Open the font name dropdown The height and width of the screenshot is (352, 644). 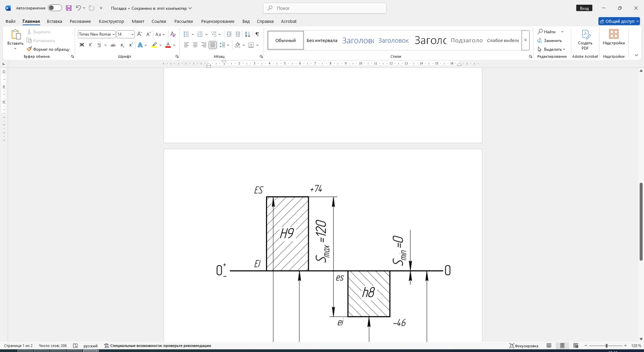point(114,34)
